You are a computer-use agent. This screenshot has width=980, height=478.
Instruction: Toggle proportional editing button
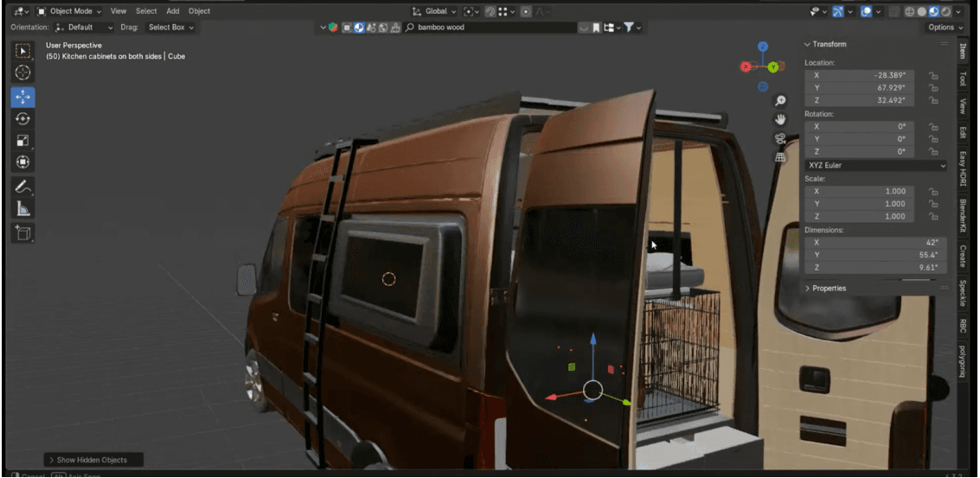(526, 11)
